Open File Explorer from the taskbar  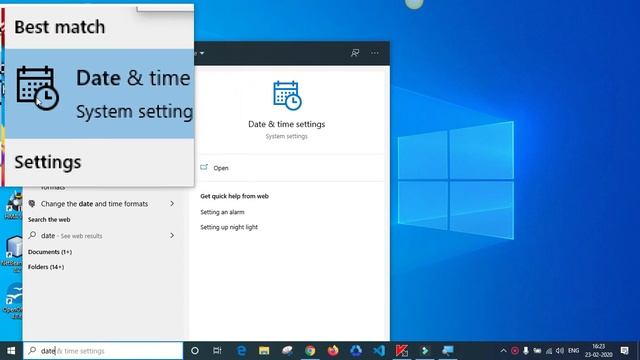click(264, 351)
